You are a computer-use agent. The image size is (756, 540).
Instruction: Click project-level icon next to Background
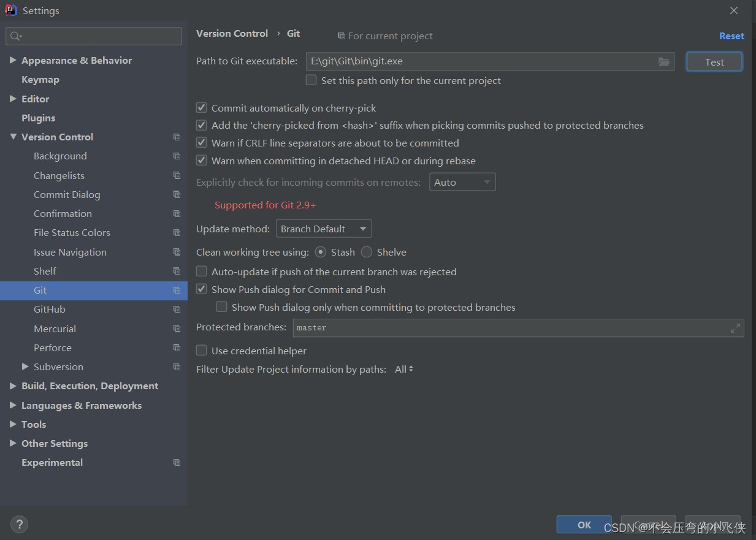(177, 156)
